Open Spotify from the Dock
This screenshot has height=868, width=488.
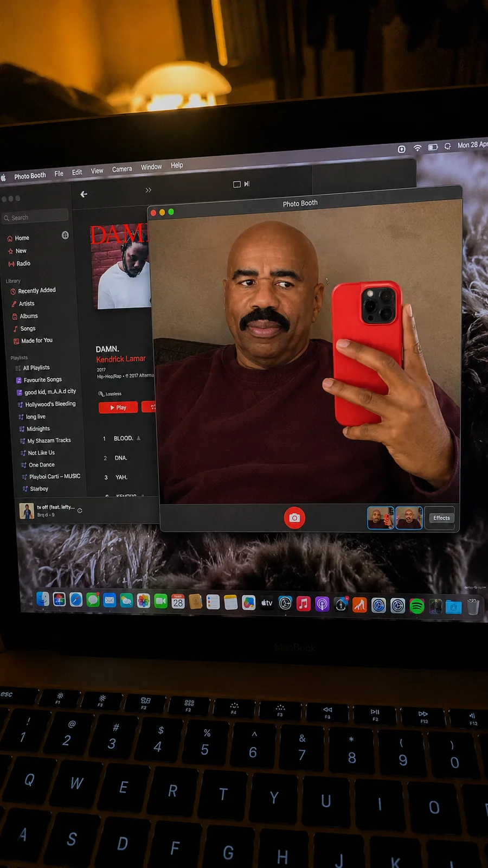(x=416, y=606)
